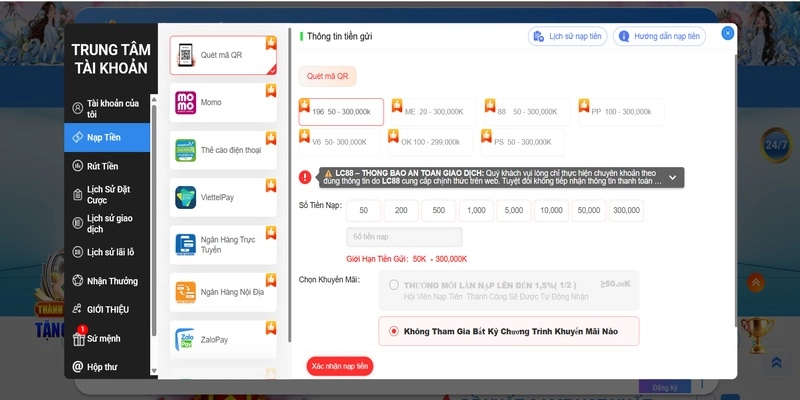Open the Nạp Tiền sidebar item

pyautogui.click(x=107, y=137)
